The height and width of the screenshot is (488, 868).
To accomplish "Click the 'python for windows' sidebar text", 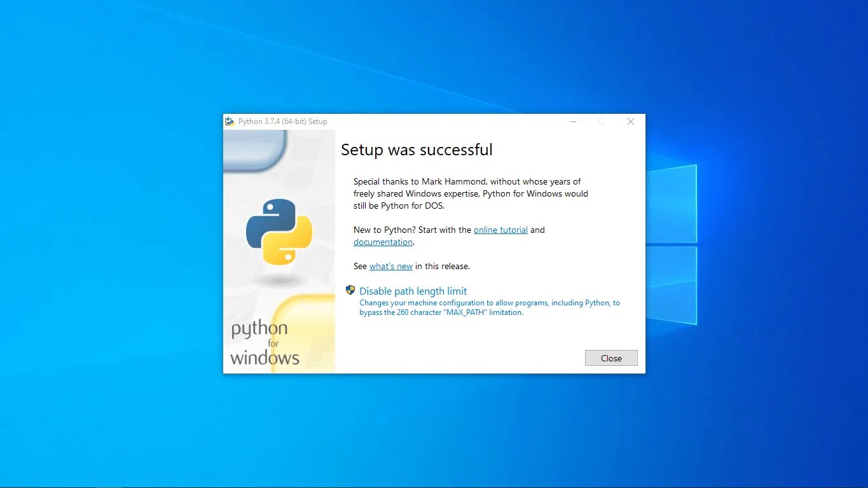I will 265,344.
